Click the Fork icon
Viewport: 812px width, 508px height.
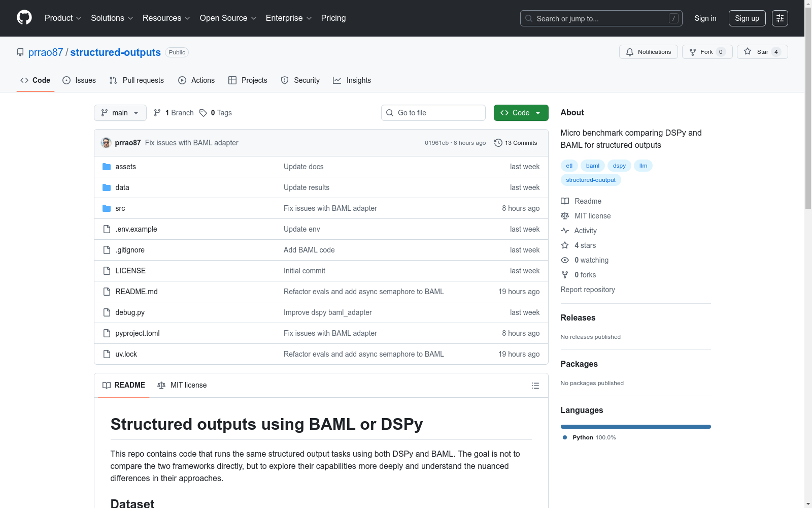pyautogui.click(x=693, y=52)
